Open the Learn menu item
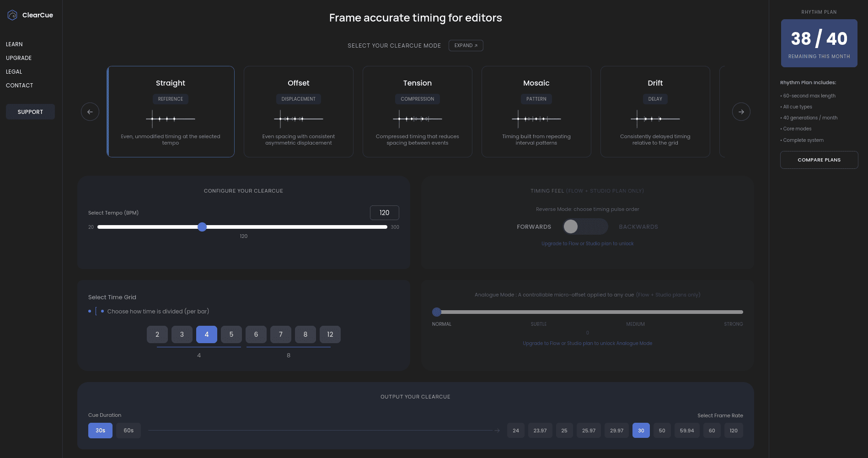This screenshot has width=868, height=458. coord(14,44)
